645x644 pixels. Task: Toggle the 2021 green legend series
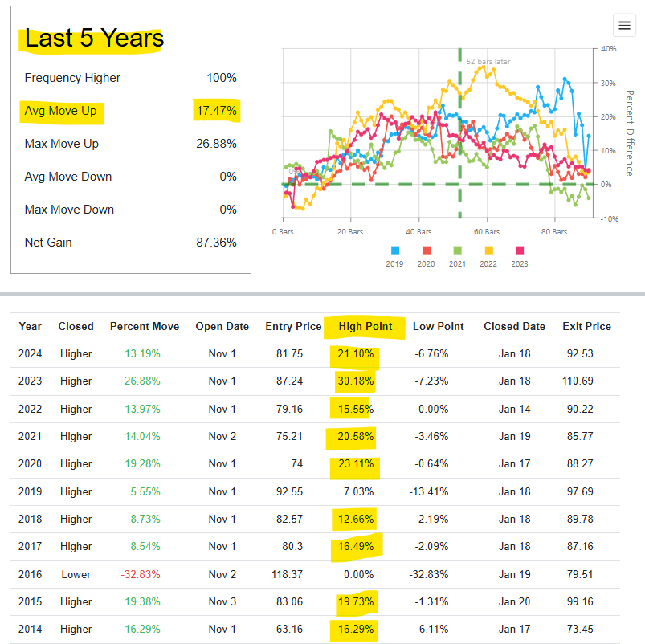457,257
